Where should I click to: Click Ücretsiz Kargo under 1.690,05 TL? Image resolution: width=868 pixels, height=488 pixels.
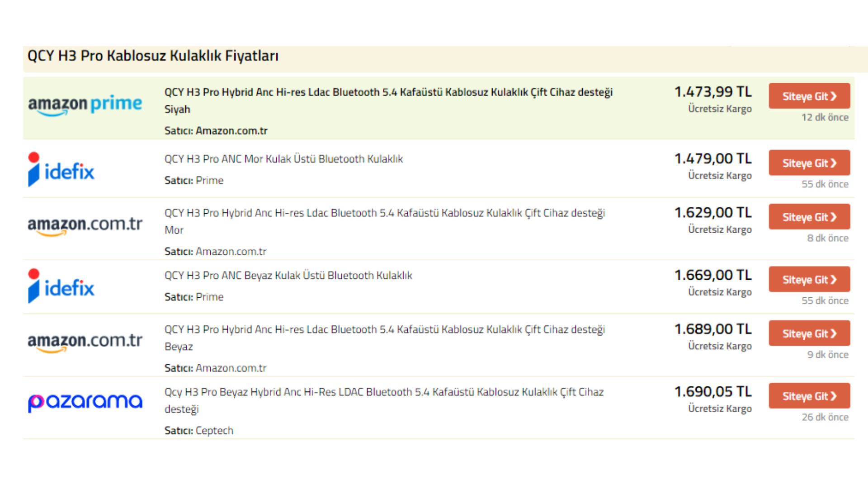[720, 408]
